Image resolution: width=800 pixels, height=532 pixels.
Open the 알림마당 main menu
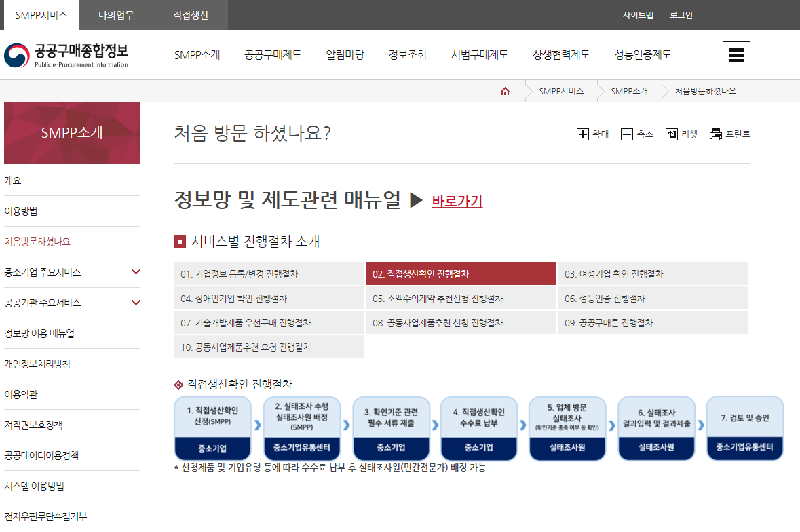coord(345,54)
